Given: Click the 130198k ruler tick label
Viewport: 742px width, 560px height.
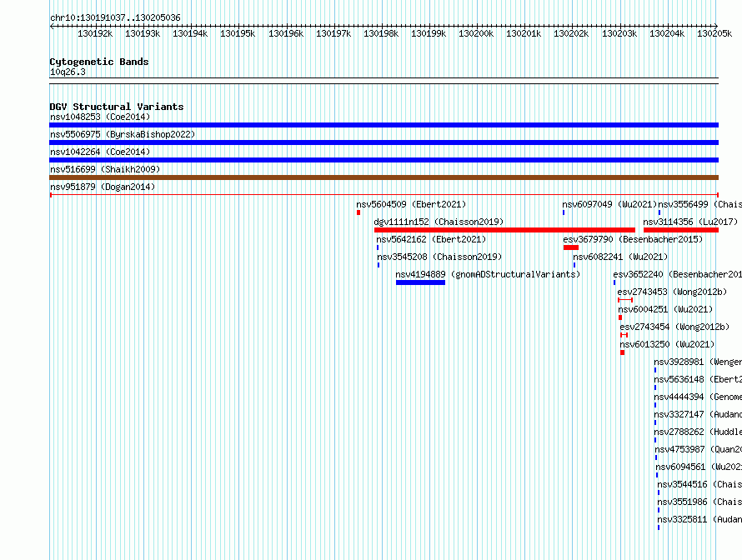Looking at the screenshot, I should pyautogui.click(x=381, y=33).
